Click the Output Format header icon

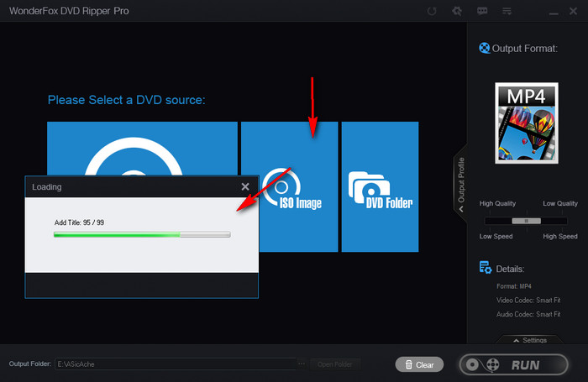coord(484,48)
